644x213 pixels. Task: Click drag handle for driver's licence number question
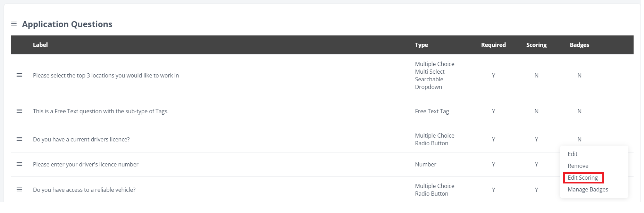pos(19,164)
